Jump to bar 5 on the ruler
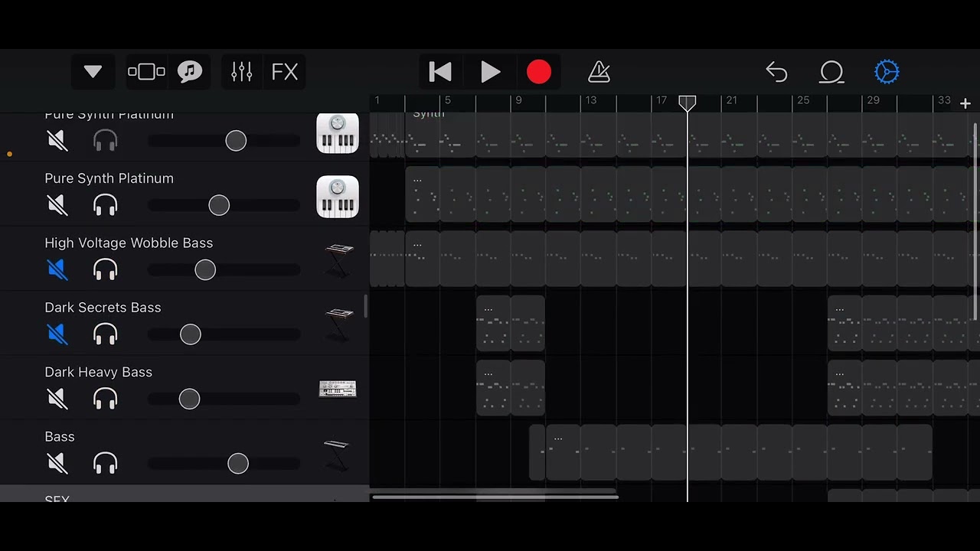Screen dimensions: 980x551 448,100
